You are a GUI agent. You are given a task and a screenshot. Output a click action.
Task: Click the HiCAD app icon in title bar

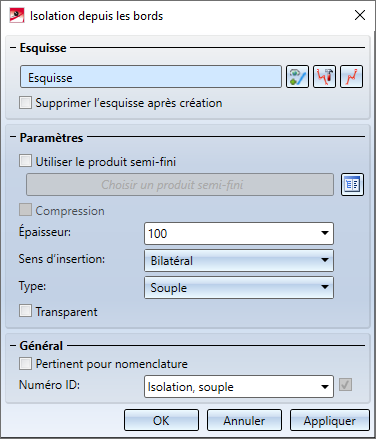coord(17,16)
